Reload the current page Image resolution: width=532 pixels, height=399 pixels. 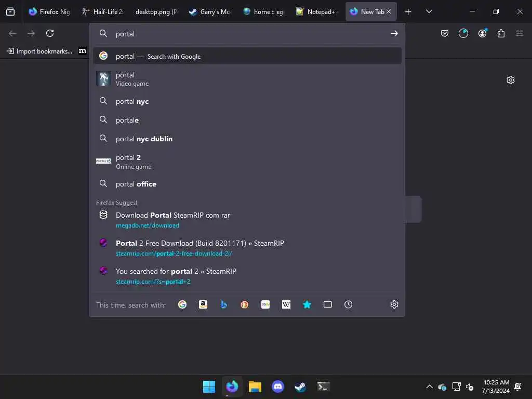pos(50,33)
